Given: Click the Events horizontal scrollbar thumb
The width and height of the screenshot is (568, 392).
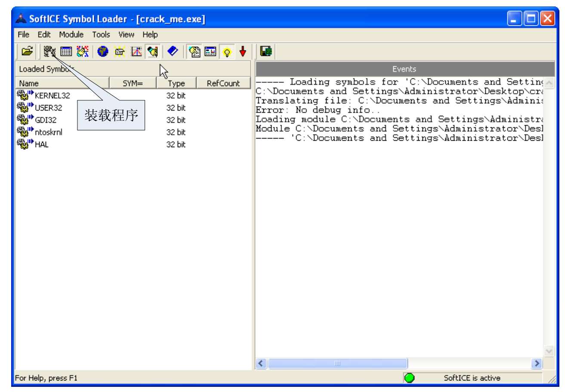Looking at the screenshot, I should (337, 363).
